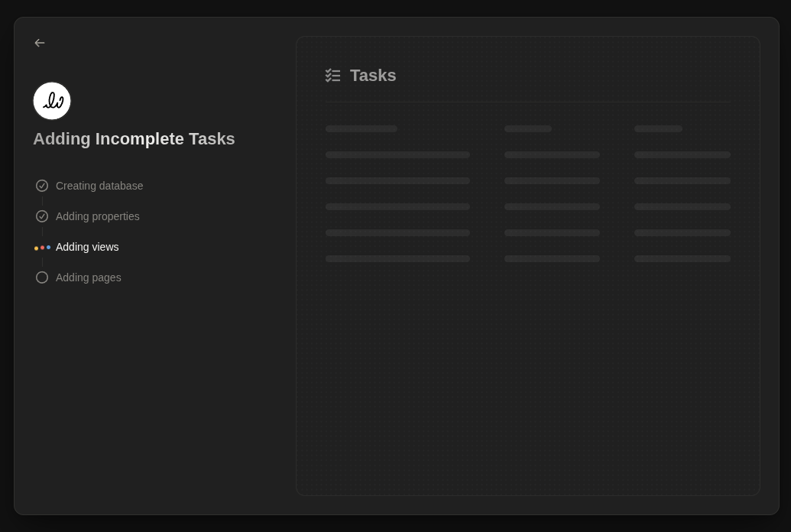
Task: Click the yellow dot in the progress indicator
Action: click(37, 247)
